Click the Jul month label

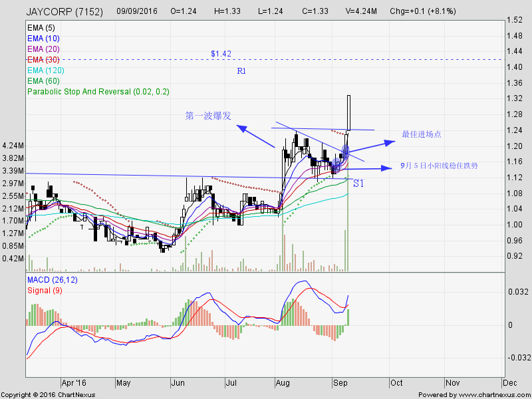tap(231, 383)
